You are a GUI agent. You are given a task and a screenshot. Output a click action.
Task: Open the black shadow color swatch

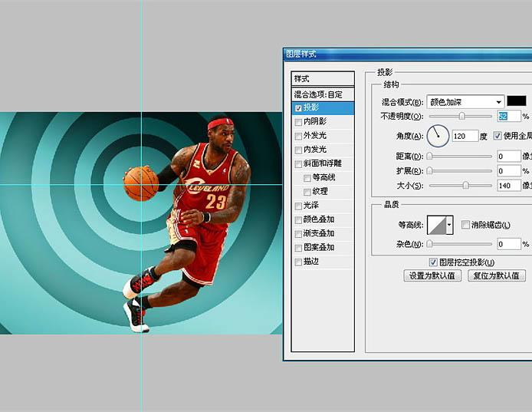coord(517,101)
